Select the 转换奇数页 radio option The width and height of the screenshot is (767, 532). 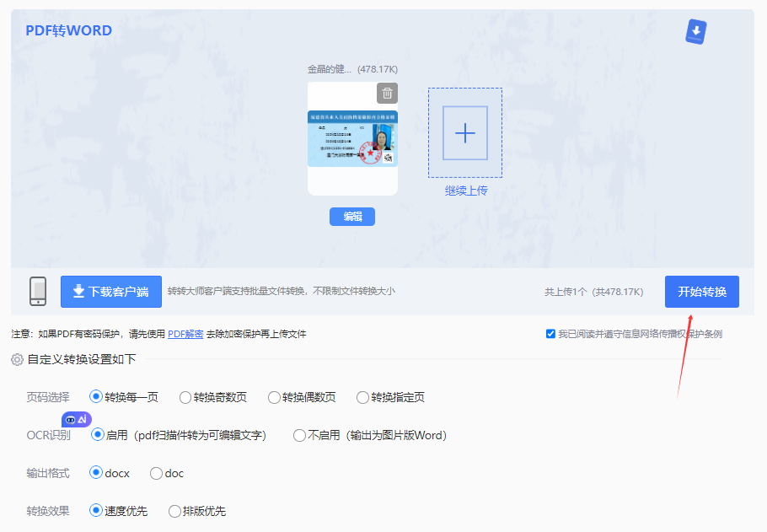(x=186, y=397)
